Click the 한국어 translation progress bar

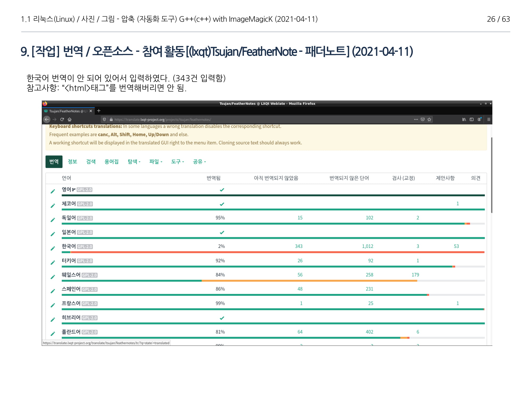(273, 252)
